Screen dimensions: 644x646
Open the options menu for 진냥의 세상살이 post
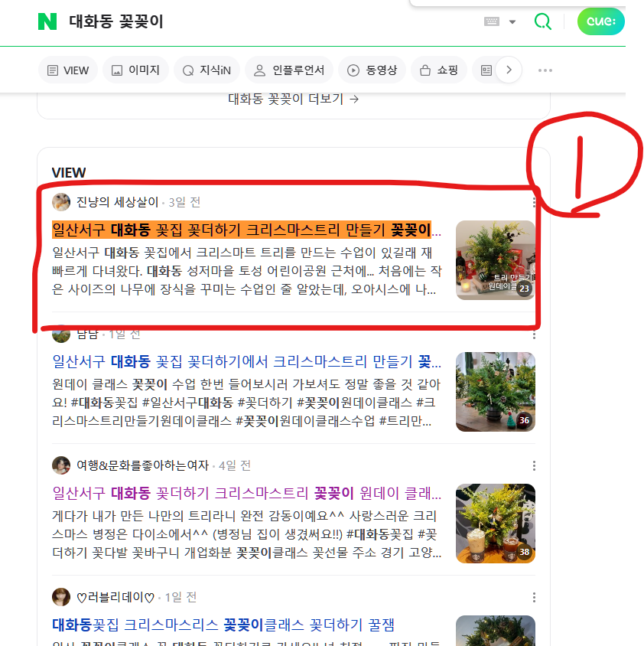coord(534,202)
